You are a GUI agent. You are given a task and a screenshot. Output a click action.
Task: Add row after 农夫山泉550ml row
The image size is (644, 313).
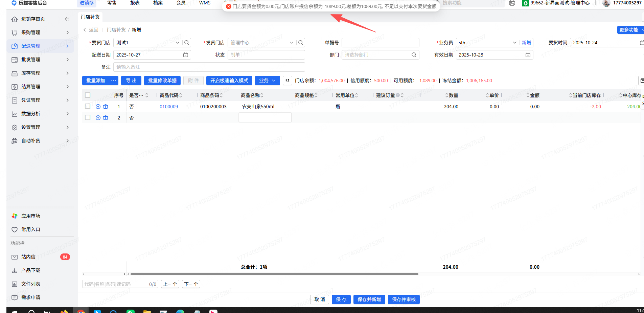click(x=98, y=107)
